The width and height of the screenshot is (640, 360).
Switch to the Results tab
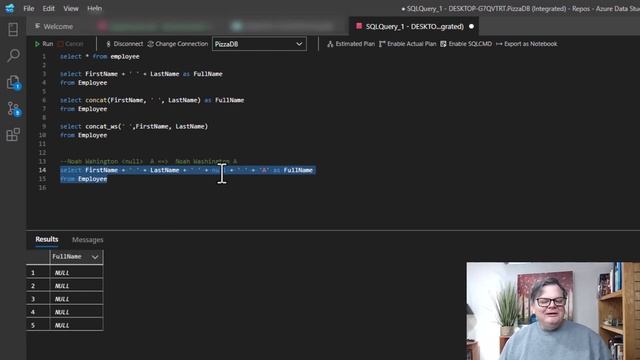click(47, 240)
